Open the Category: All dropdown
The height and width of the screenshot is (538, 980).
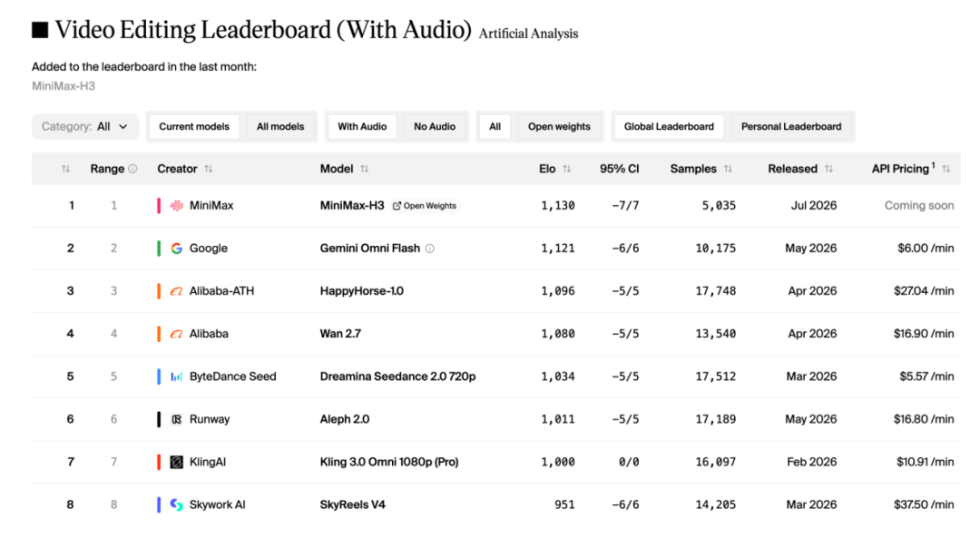(x=84, y=126)
